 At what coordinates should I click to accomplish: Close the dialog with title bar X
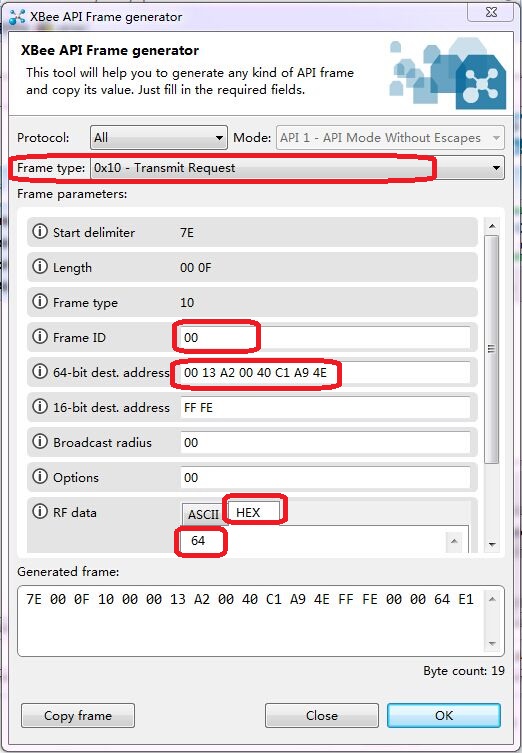click(x=491, y=12)
